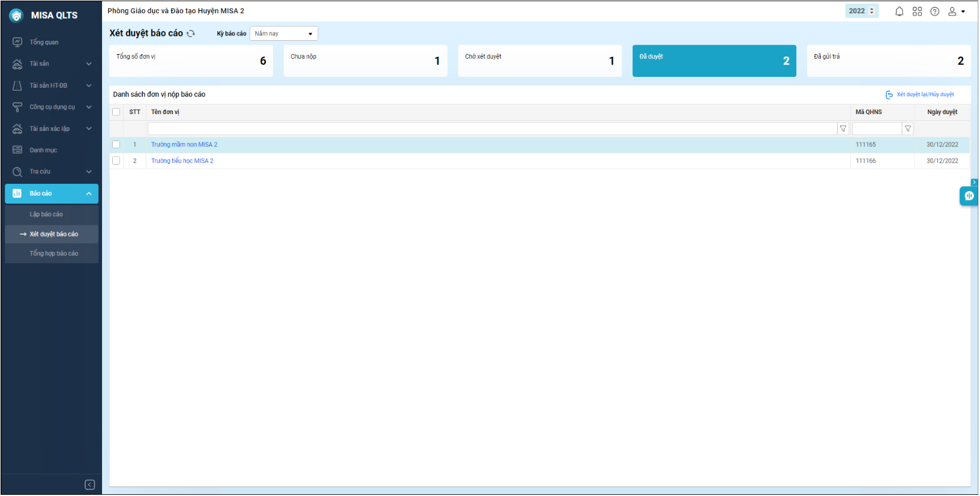This screenshot has height=496, width=980.
Task: Click the Mã QHNS filter funnel icon
Action: tap(908, 129)
